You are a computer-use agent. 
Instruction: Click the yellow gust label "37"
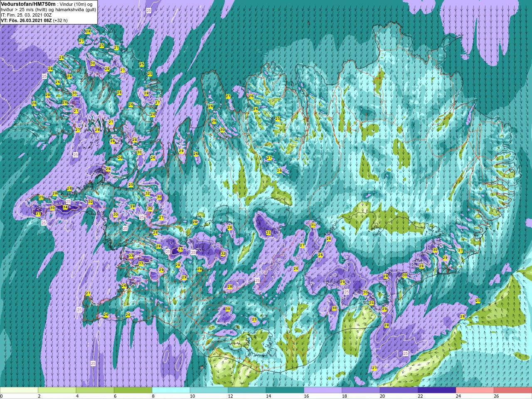[x=38, y=214]
